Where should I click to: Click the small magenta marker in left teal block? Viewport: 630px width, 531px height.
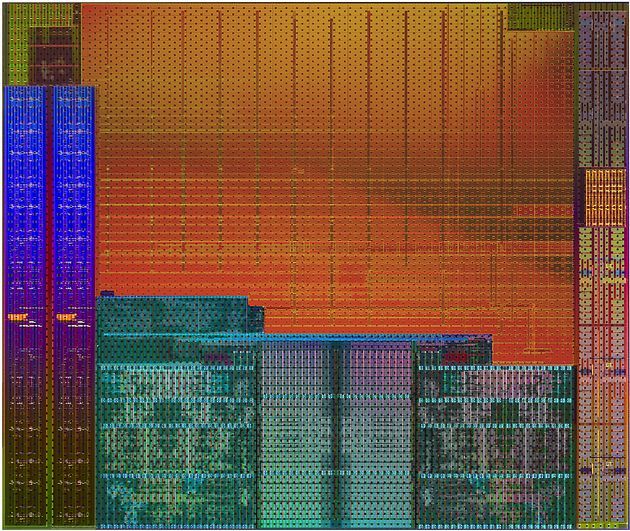pyautogui.click(x=217, y=357)
